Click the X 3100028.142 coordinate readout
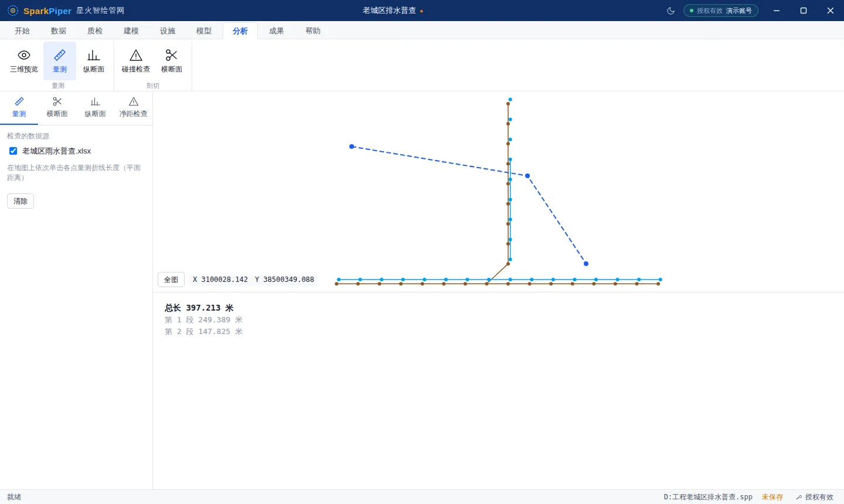844x504 pixels. (220, 280)
